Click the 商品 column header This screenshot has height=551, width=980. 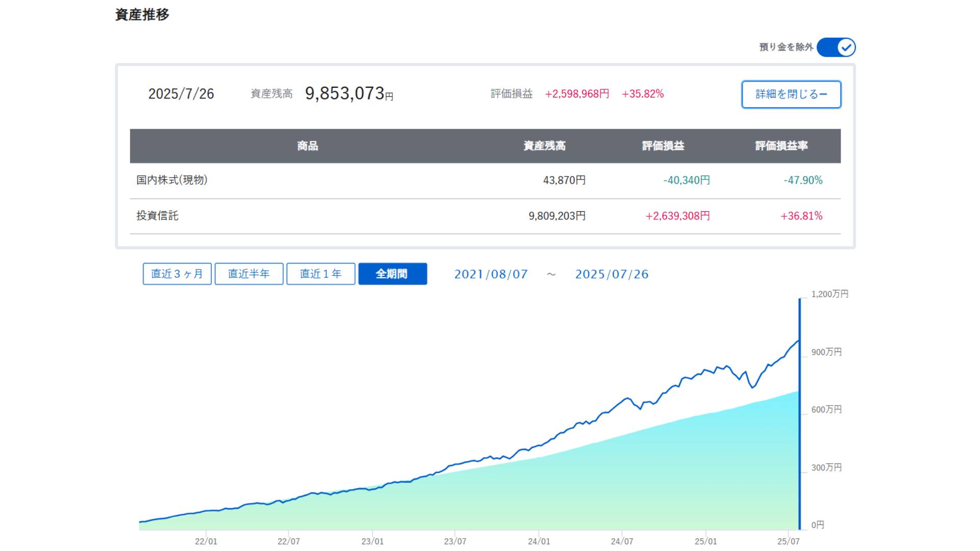pos(307,146)
